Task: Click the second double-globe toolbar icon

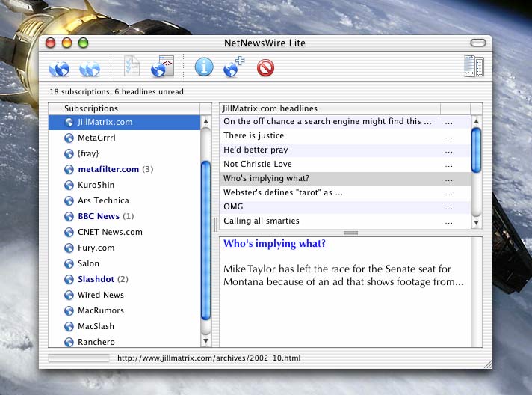Action: (x=90, y=69)
